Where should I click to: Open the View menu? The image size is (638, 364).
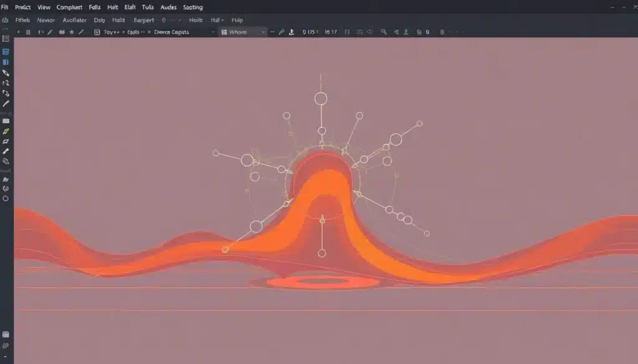point(44,7)
